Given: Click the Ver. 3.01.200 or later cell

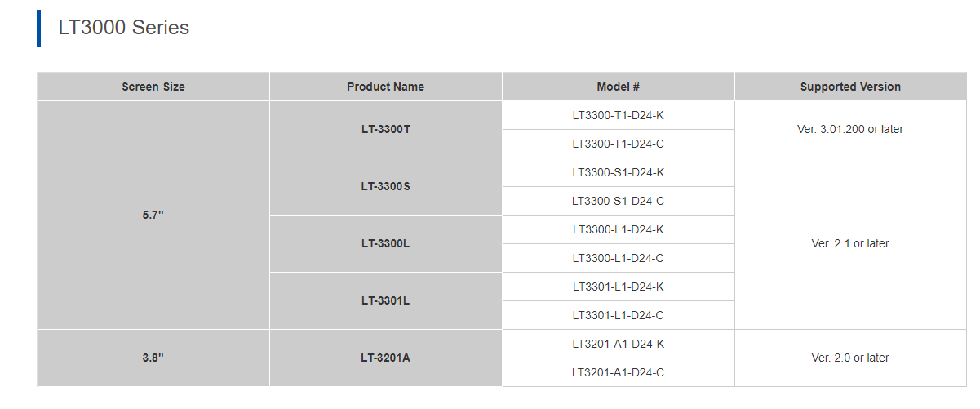Looking at the screenshot, I should pos(850,130).
